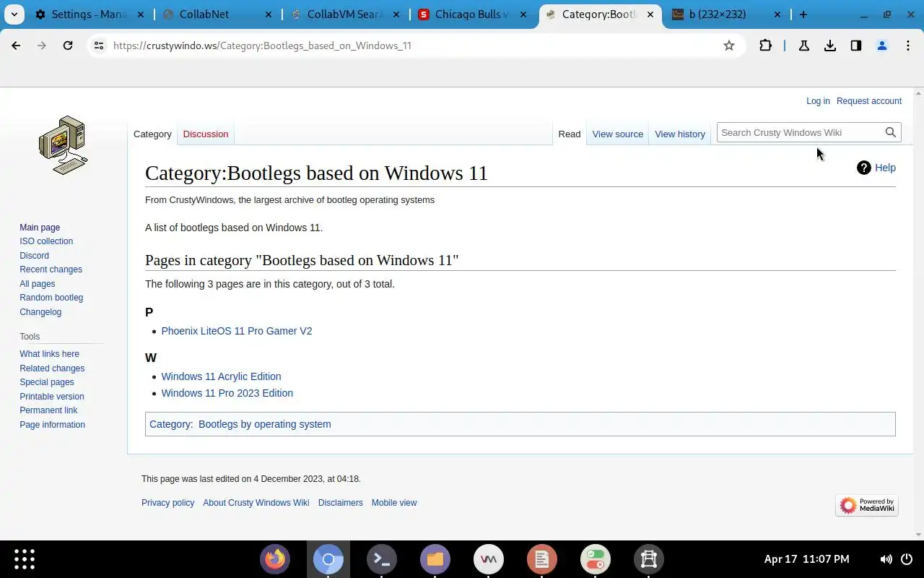Go to Main page in sidebar

[x=40, y=227]
